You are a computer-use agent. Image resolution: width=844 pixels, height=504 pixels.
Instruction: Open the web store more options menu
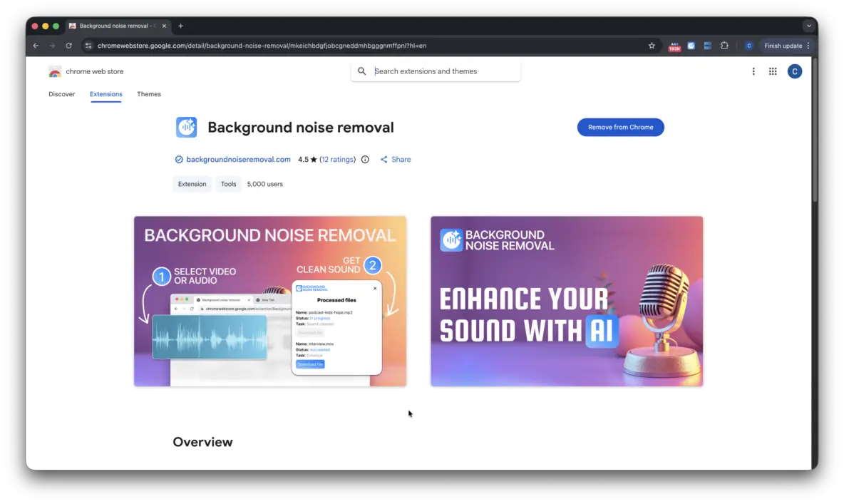753,71
